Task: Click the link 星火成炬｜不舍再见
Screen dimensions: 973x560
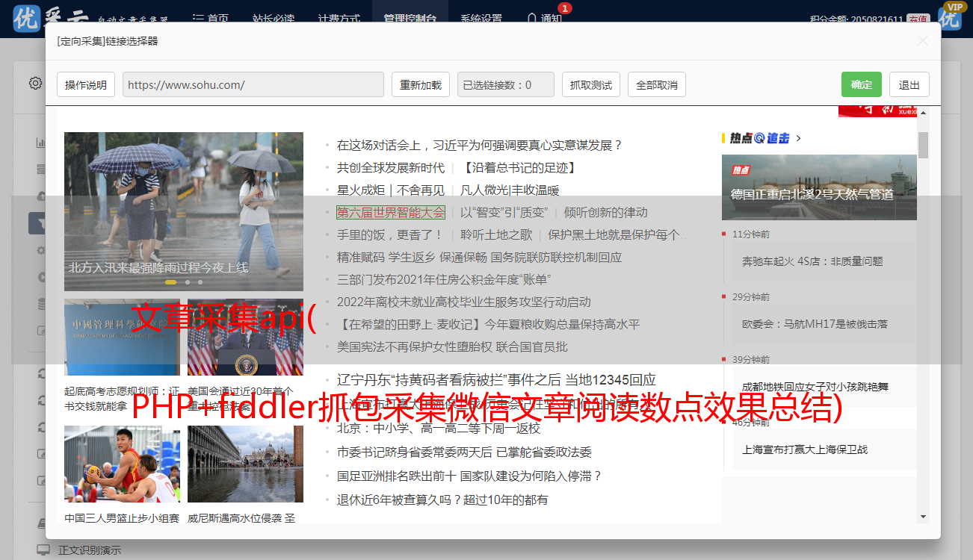Action: 390,190
